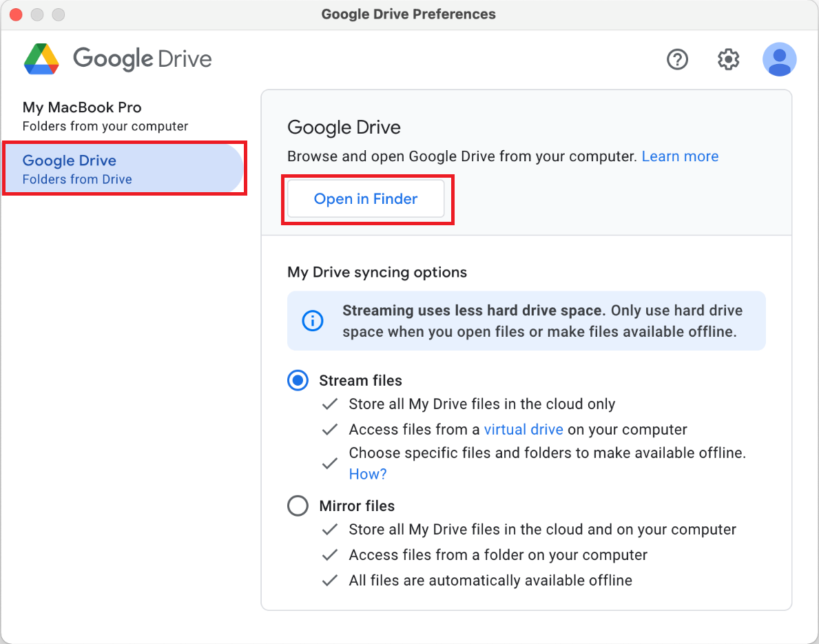819x644 pixels.
Task: Click 'Access files from a folder on your computer'
Action: click(498, 554)
